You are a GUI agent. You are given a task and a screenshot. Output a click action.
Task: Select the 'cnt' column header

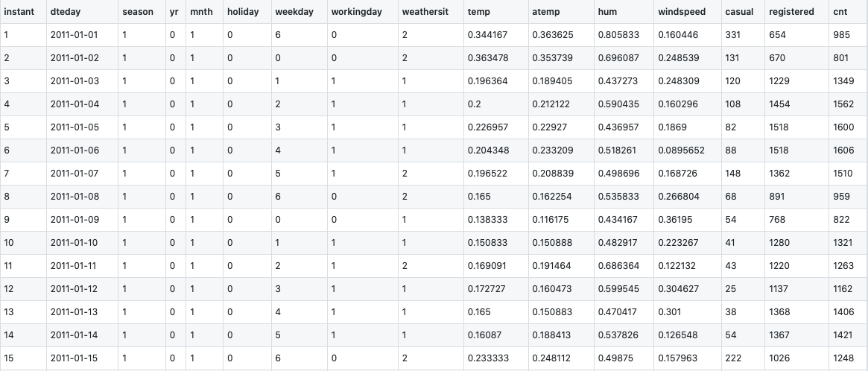pyautogui.click(x=841, y=13)
